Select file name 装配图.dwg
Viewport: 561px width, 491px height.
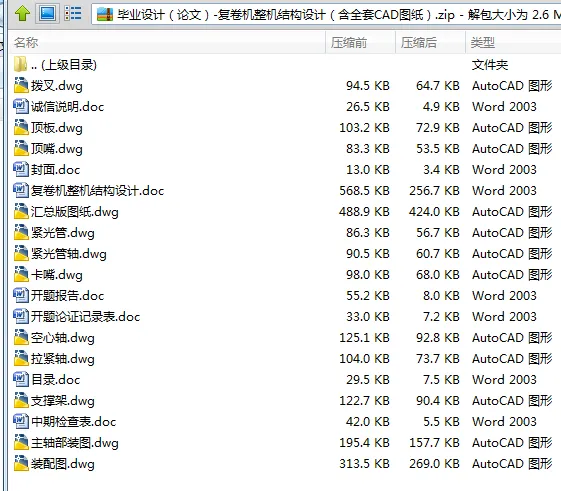point(63,464)
